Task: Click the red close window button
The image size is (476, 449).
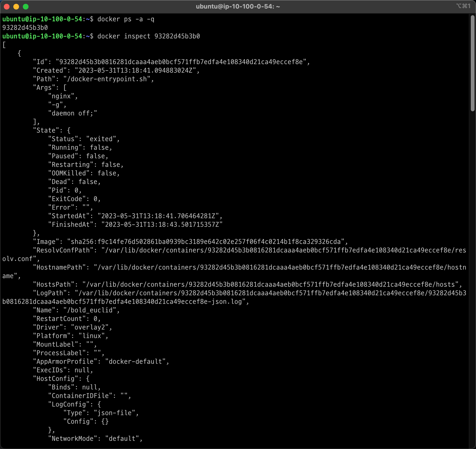Action: pyautogui.click(x=7, y=7)
